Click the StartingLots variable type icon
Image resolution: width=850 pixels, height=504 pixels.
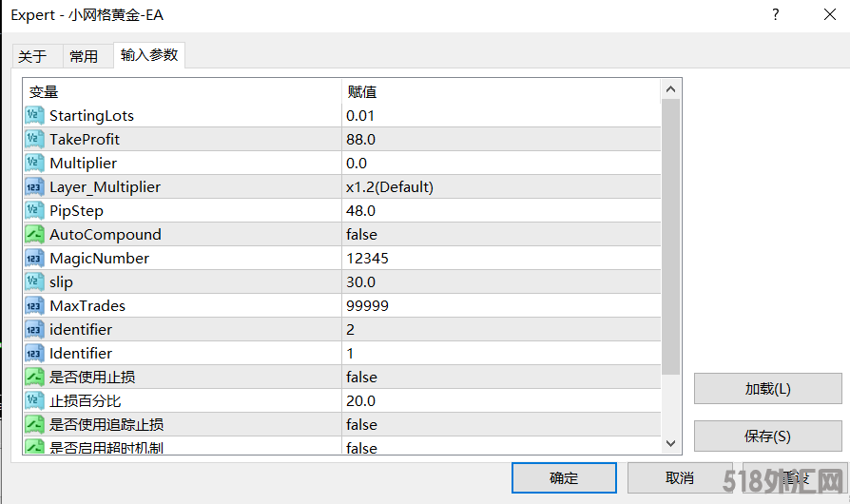click(34, 116)
